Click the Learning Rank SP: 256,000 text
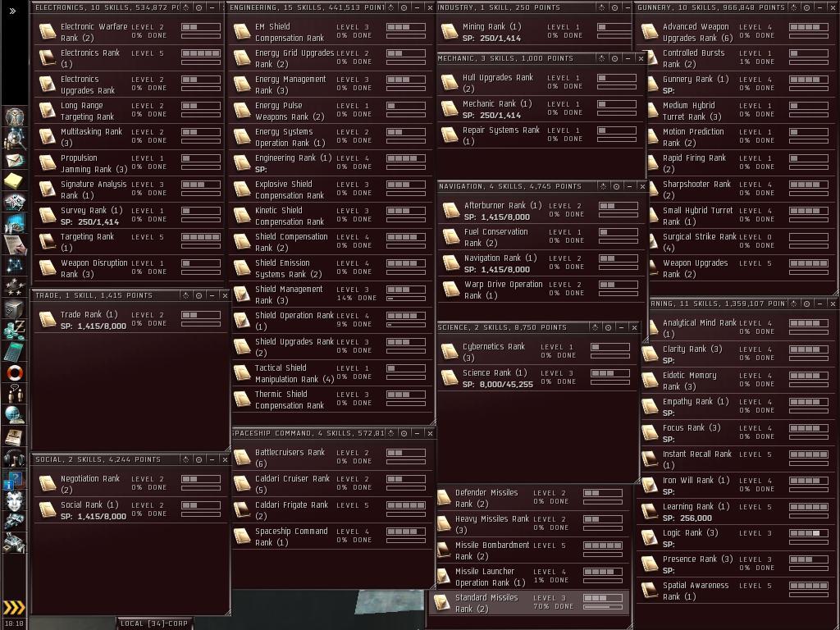 [687, 518]
